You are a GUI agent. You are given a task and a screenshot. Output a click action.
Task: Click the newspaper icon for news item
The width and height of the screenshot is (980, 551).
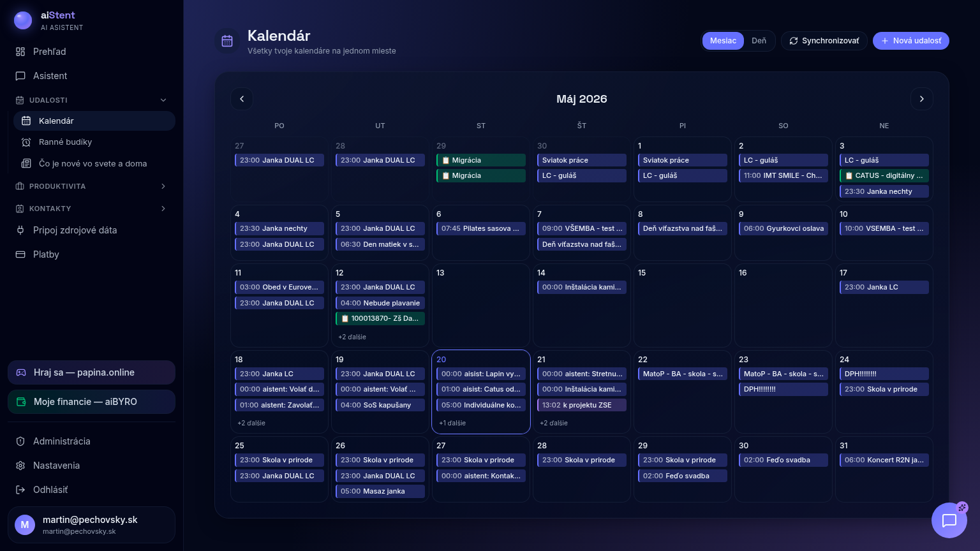coord(26,164)
